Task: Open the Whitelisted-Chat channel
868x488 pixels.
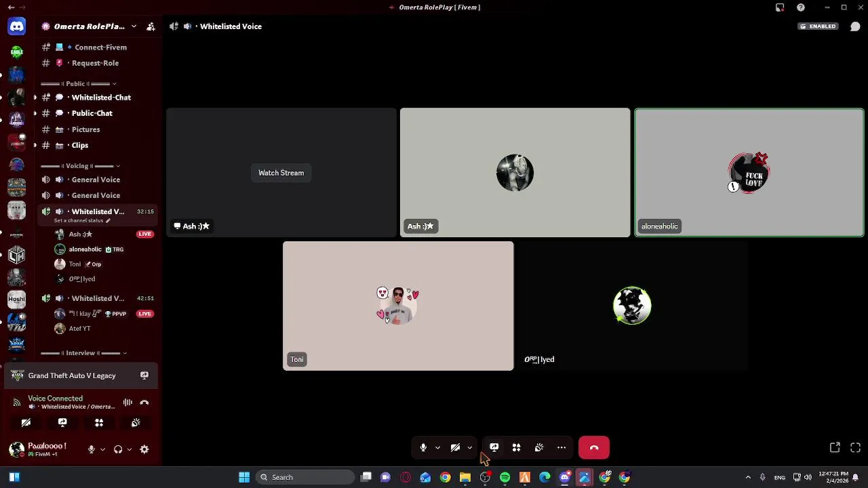Action: pyautogui.click(x=98, y=98)
